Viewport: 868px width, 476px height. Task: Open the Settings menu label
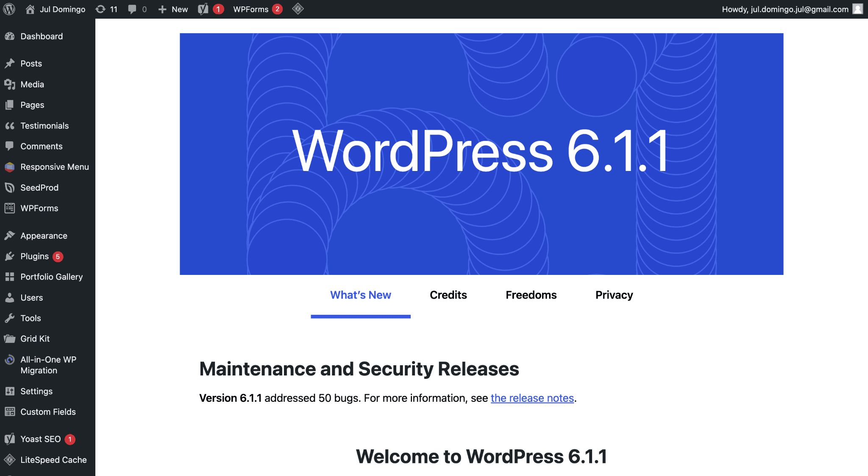36,391
